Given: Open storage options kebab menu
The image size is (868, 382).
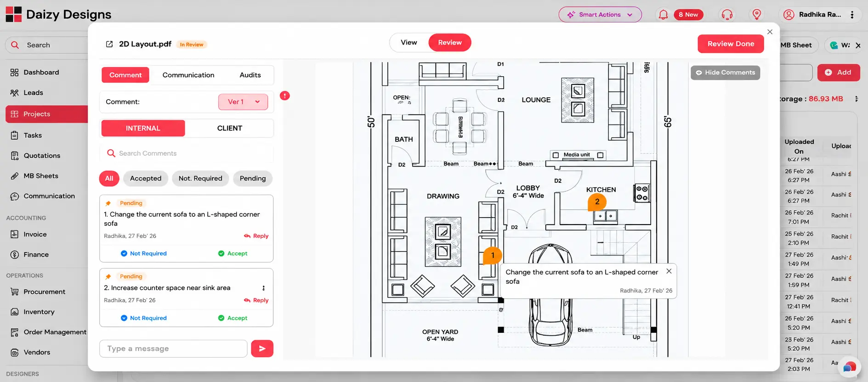Looking at the screenshot, I should point(856,99).
